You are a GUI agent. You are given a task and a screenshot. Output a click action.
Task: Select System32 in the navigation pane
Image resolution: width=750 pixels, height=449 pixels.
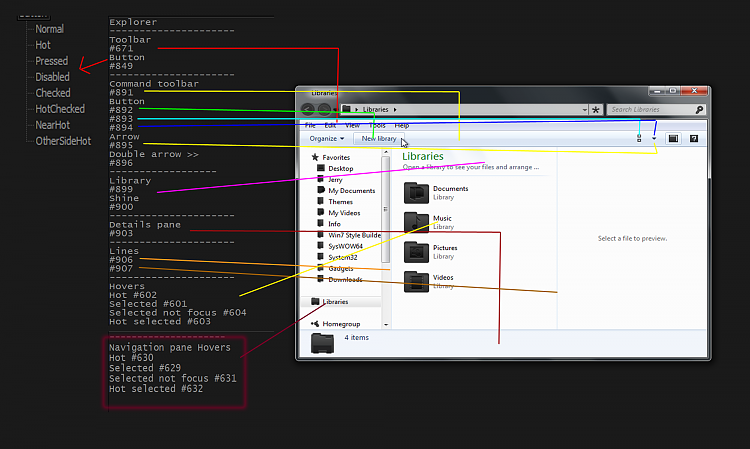pyautogui.click(x=342, y=257)
